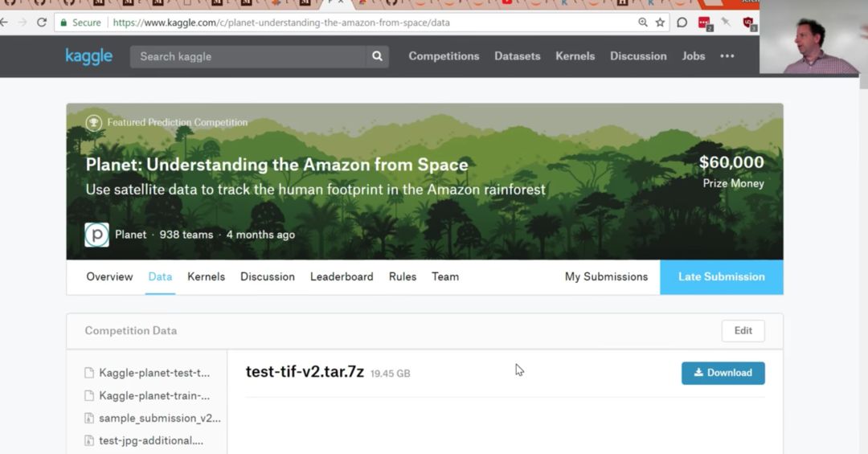Select the test-jpg-additional.... file
The image size is (868, 454).
151,440
